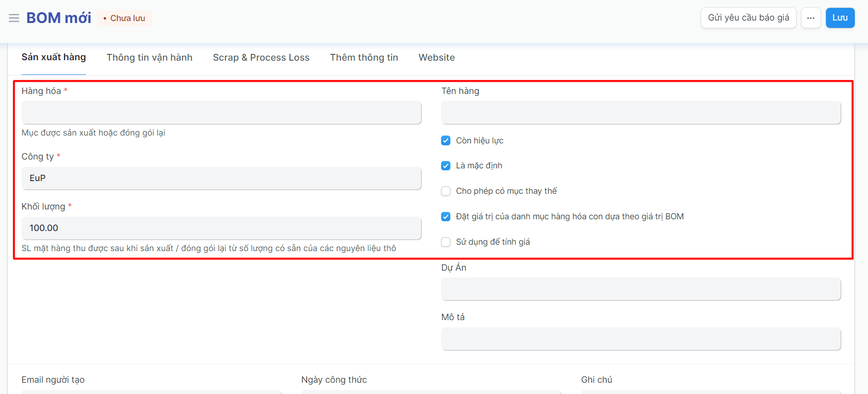Focus the Mô tả description field
The image size is (868, 394).
pos(641,339)
